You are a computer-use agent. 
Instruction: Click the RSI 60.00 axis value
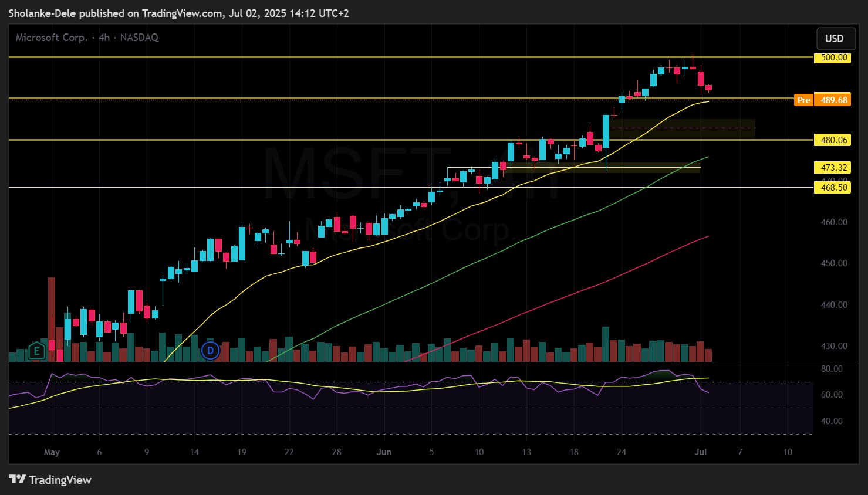pyautogui.click(x=832, y=395)
